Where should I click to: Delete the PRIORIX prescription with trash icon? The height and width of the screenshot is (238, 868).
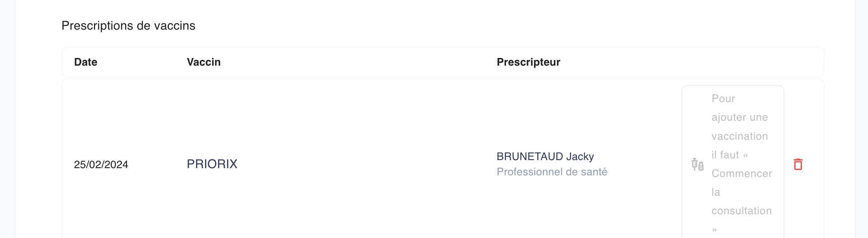click(798, 164)
